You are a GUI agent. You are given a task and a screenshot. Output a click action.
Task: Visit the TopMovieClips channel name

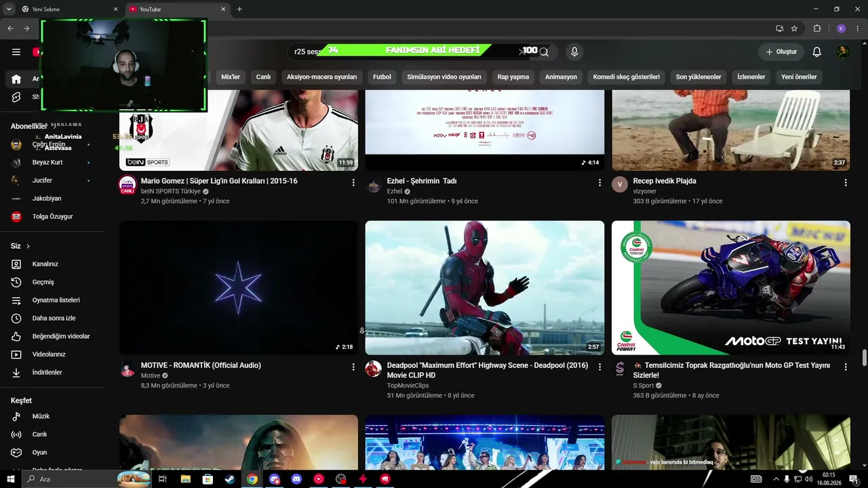click(408, 386)
